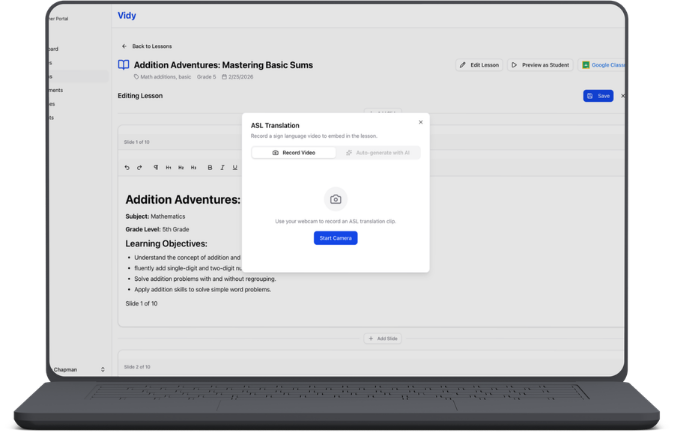Toggle bold formatting
Viewport: 675px width, 432px height.
tap(210, 168)
